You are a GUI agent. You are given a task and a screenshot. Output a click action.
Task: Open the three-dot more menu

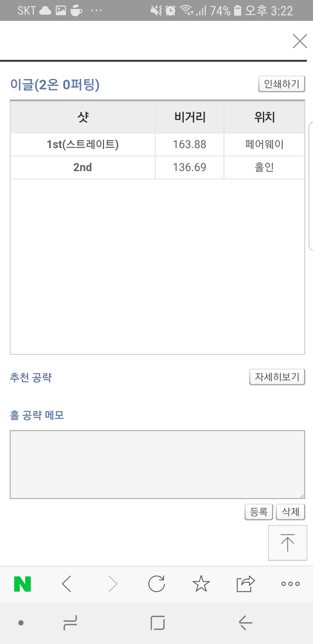tap(290, 584)
